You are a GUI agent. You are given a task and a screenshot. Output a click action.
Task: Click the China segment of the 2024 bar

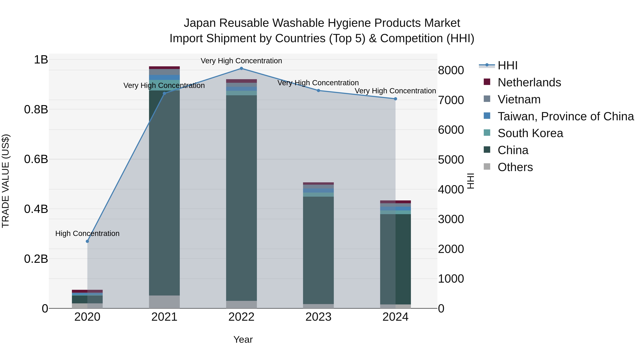(396, 259)
